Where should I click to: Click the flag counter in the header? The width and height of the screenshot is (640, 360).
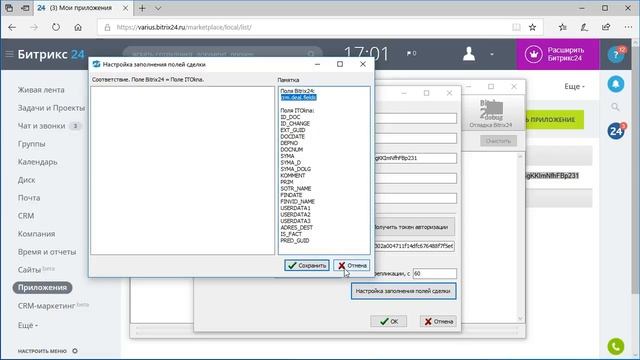tap(411, 53)
